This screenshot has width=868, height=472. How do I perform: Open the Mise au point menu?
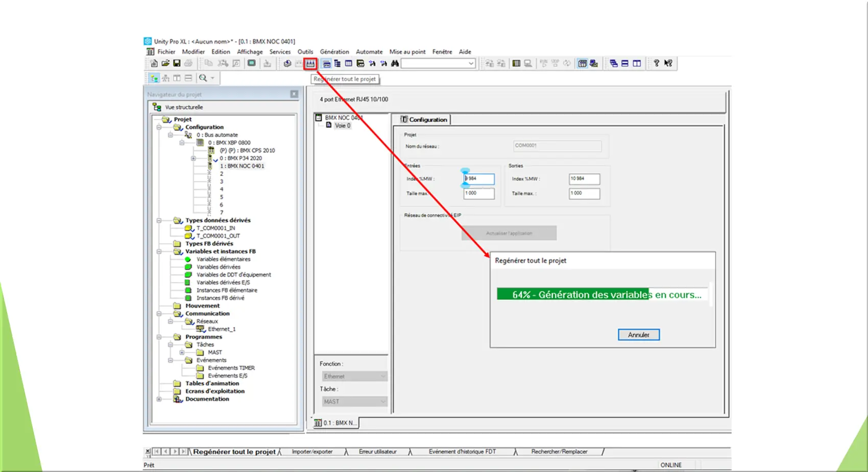click(407, 52)
